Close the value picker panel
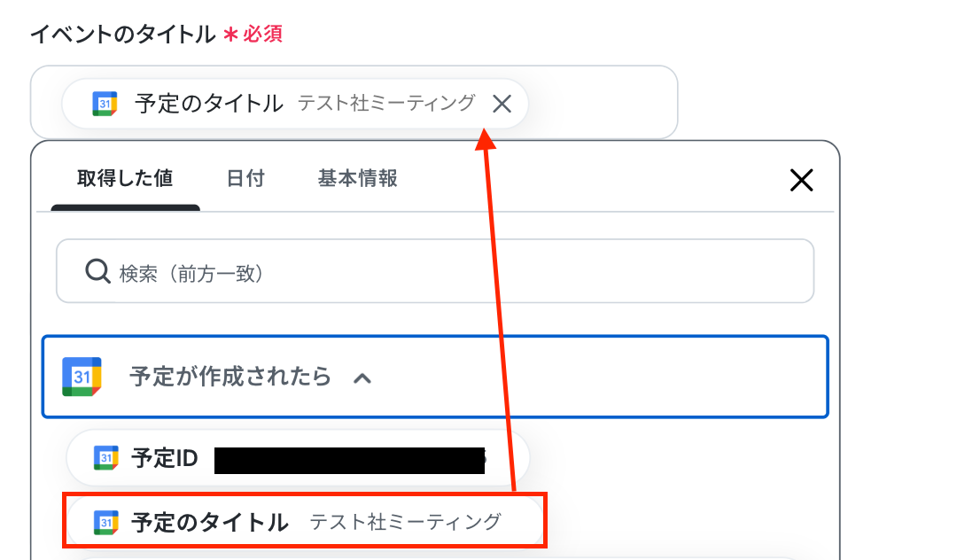Image resolution: width=957 pixels, height=560 pixels. pos(801,180)
